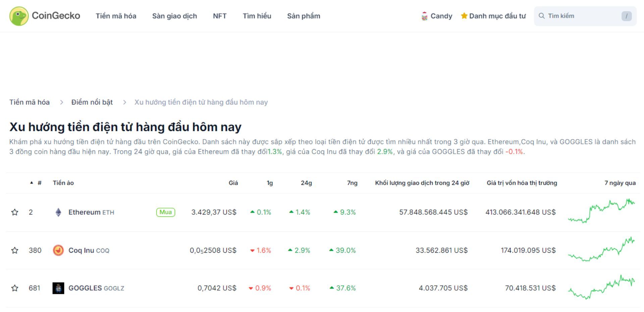Toggle the GOGGLES favorite star
The height and width of the screenshot is (312, 644).
click(x=15, y=288)
